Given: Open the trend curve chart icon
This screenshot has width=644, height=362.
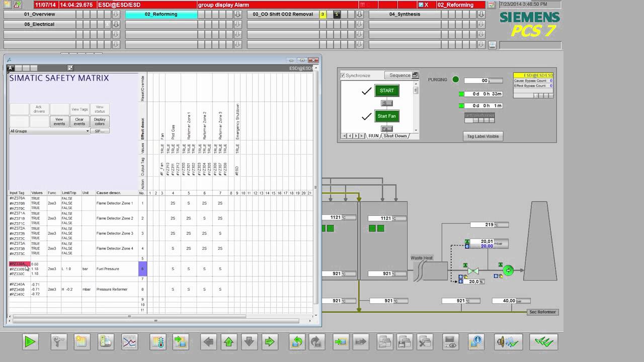Looking at the screenshot, I should point(129,342).
